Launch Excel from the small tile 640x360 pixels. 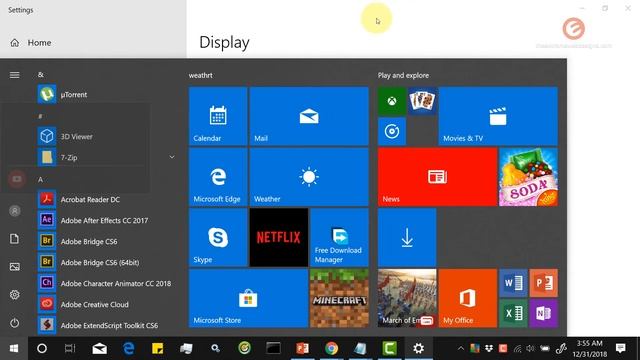(x=513, y=313)
